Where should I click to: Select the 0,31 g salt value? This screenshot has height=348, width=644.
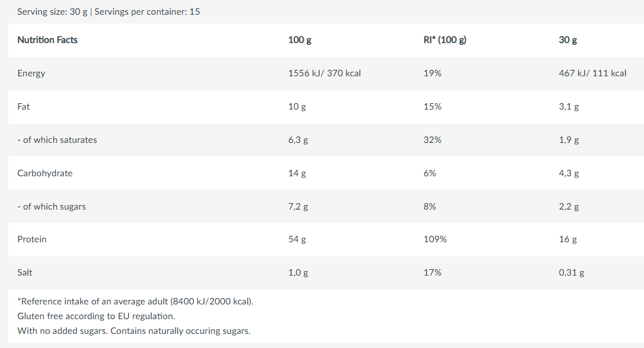pyautogui.click(x=572, y=272)
